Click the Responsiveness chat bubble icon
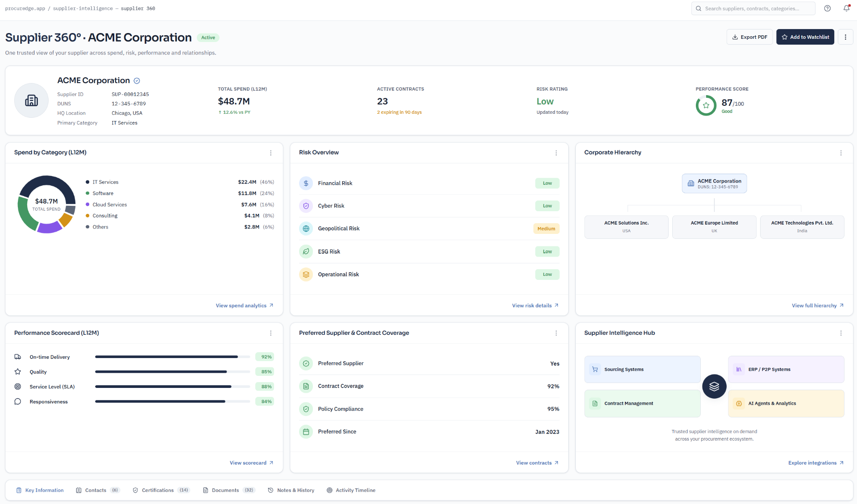Image resolution: width=857 pixels, height=504 pixels. pyautogui.click(x=18, y=401)
